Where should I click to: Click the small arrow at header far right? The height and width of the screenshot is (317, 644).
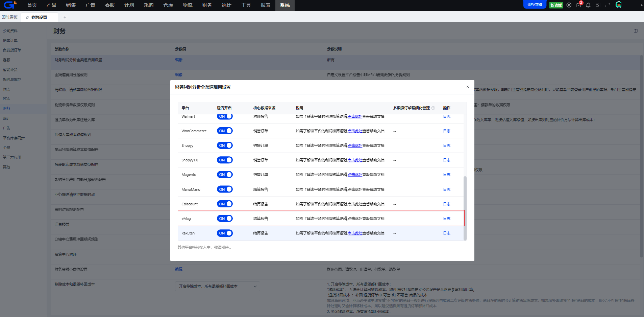pyautogui.click(x=642, y=5)
